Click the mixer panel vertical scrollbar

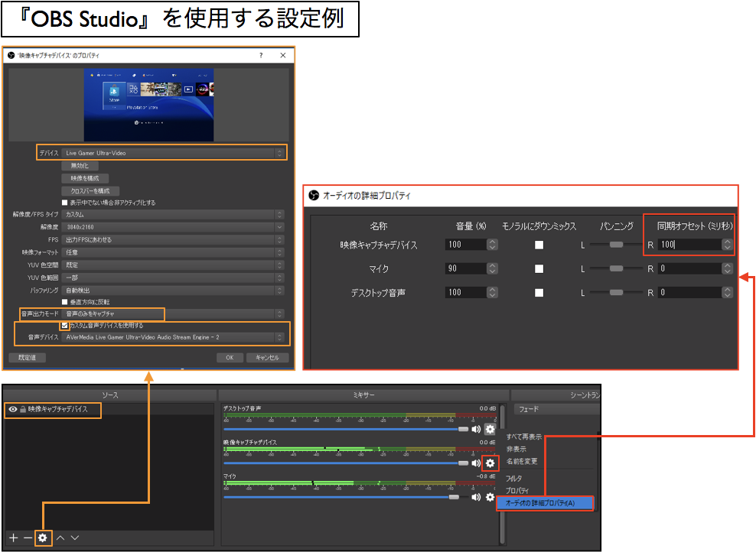pos(502,475)
